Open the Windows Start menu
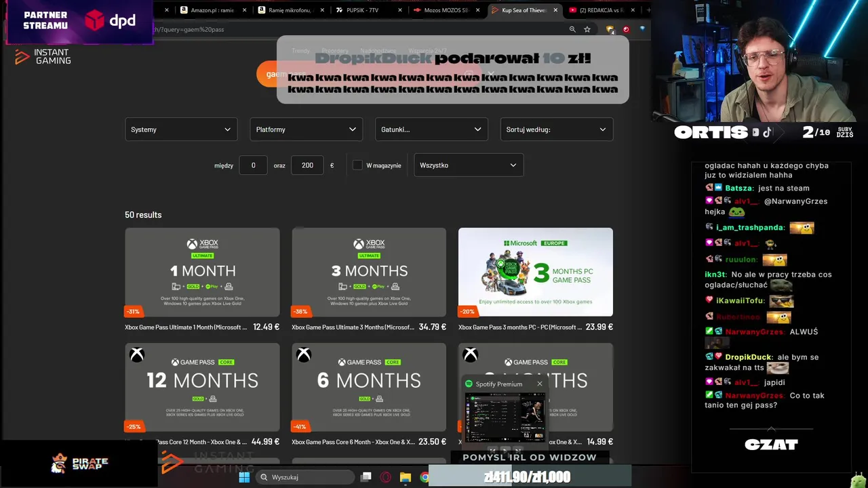This screenshot has height=488, width=868. click(244, 477)
